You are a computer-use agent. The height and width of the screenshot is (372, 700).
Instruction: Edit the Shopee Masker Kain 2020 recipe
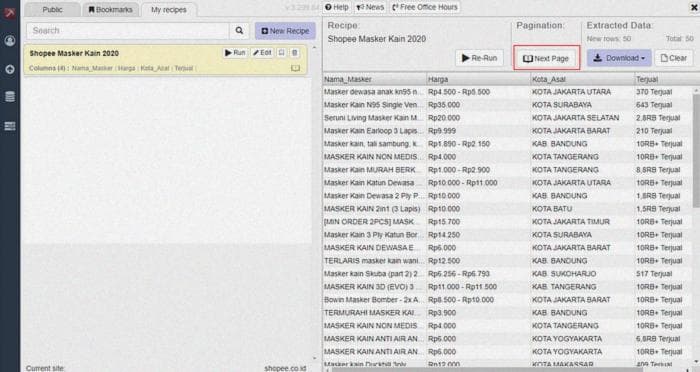(x=262, y=53)
